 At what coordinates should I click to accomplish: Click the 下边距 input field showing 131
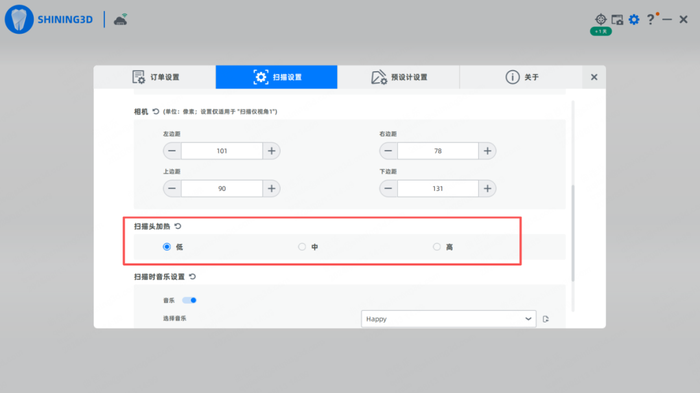click(438, 188)
